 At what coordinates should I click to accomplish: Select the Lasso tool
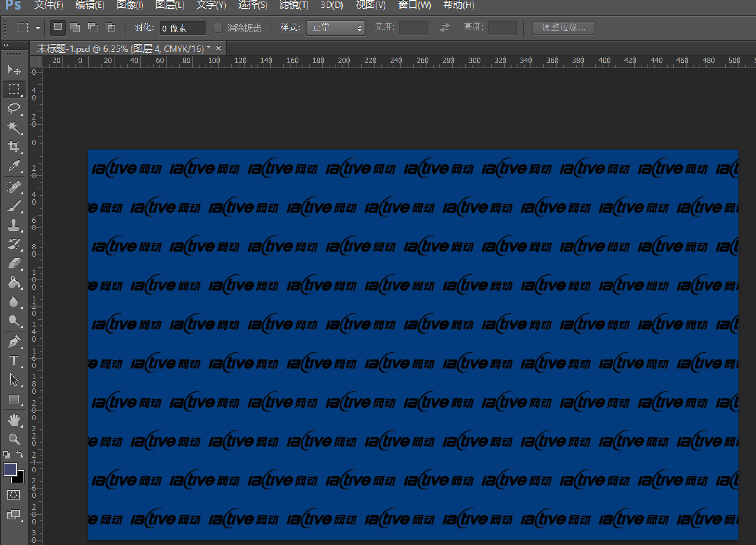(14, 108)
